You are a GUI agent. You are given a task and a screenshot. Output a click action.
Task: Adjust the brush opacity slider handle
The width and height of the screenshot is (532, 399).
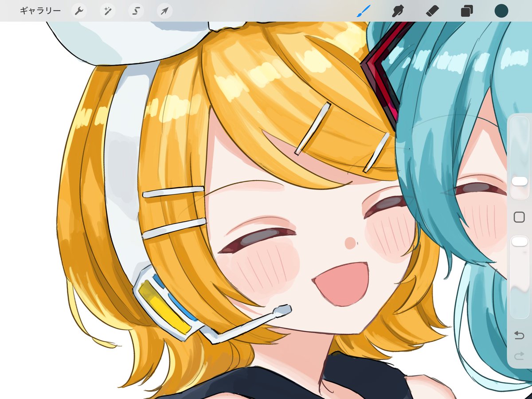pos(519,242)
